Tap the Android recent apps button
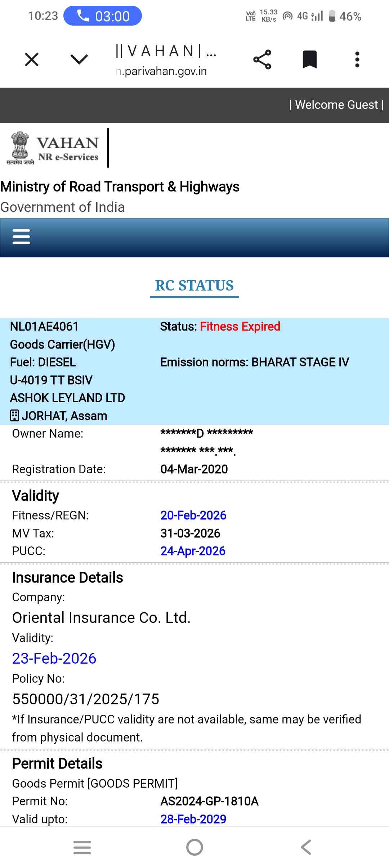This screenshot has height=868, width=389. (82, 847)
